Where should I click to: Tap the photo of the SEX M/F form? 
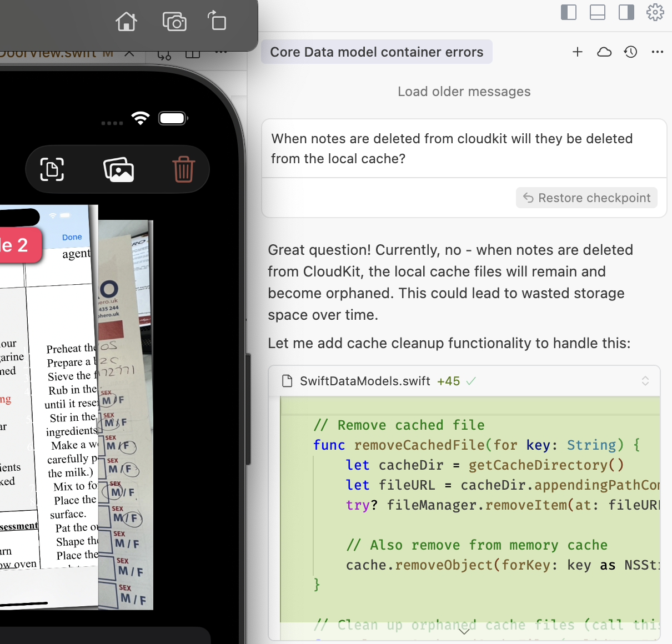[x=126, y=415]
